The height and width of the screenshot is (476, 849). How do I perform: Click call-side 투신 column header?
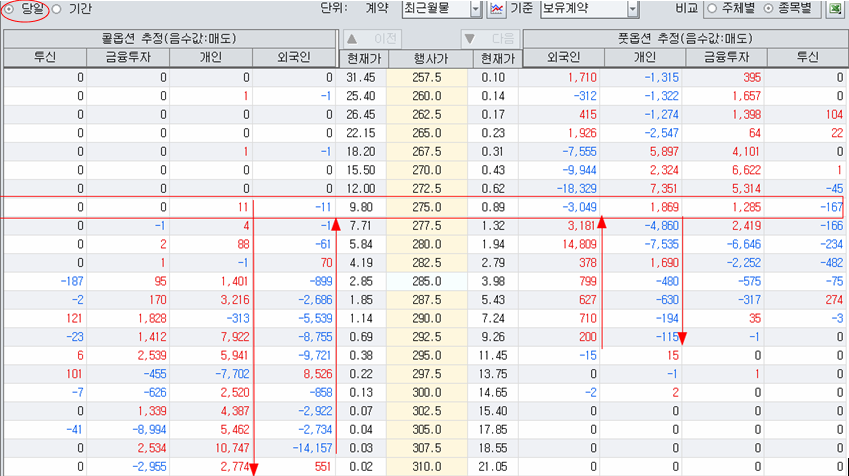(44, 58)
